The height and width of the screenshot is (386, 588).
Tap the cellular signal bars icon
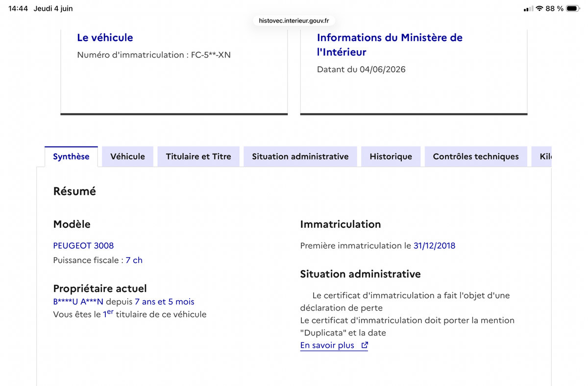coord(528,9)
